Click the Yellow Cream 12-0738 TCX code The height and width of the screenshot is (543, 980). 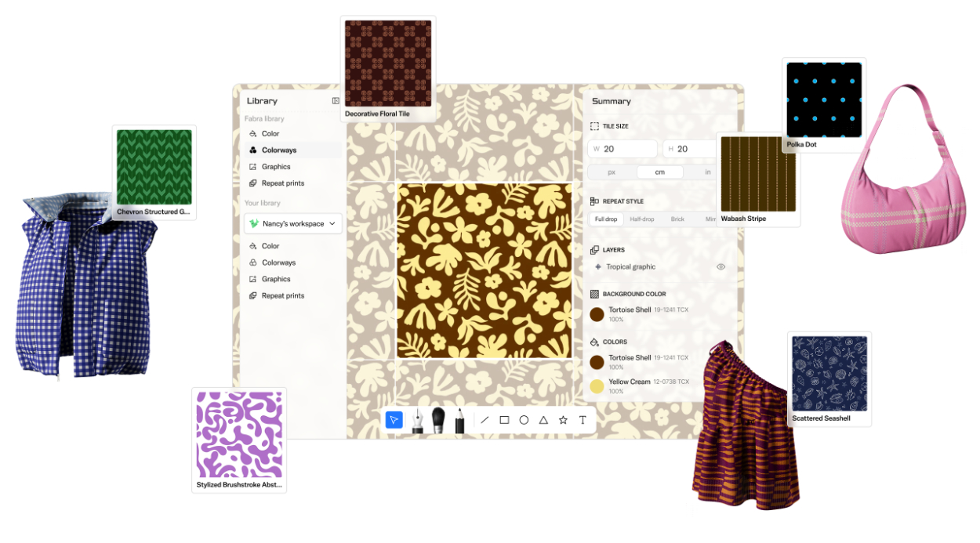672,382
